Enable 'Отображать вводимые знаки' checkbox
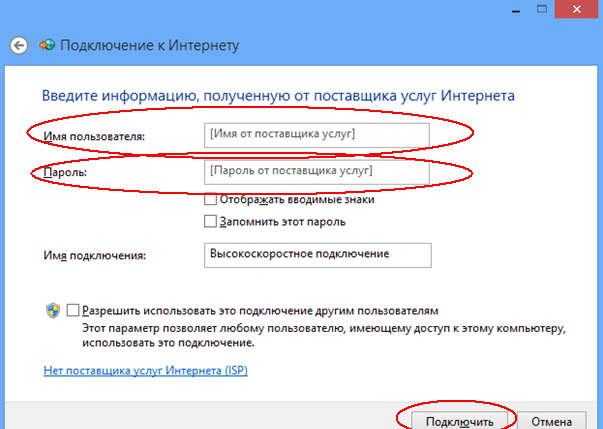The height and width of the screenshot is (429, 603). tap(210, 200)
